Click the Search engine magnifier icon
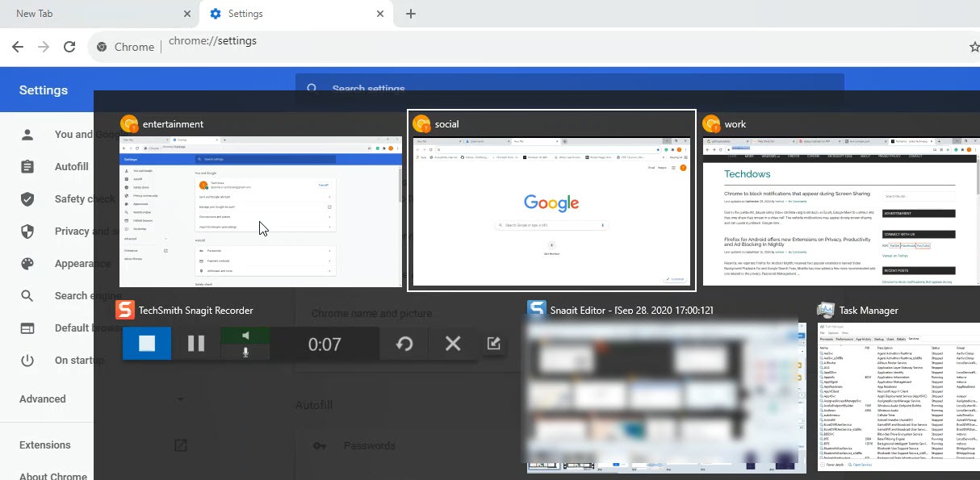980x480 pixels. point(27,295)
